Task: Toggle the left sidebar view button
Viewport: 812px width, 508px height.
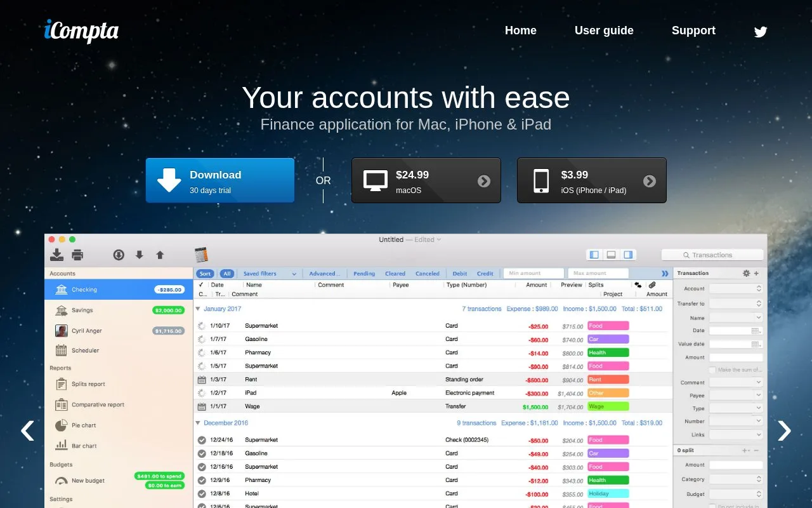Action: [594, 255]
